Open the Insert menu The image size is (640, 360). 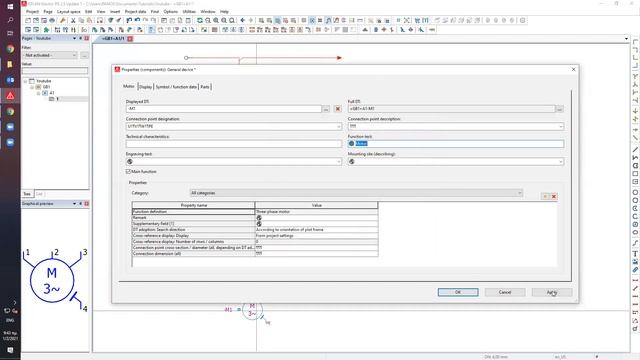115,11
